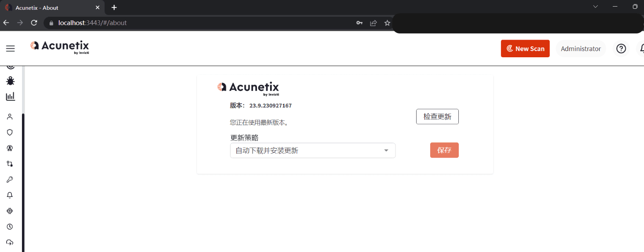
Task: Open the help question mark icon
Action: point(621,48)
